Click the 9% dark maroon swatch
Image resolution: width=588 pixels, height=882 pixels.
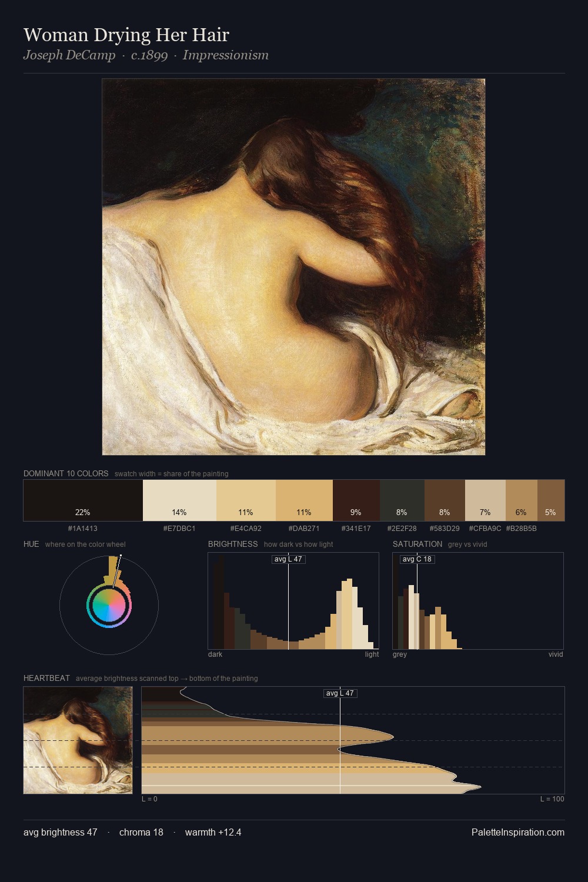coord(356,500)
